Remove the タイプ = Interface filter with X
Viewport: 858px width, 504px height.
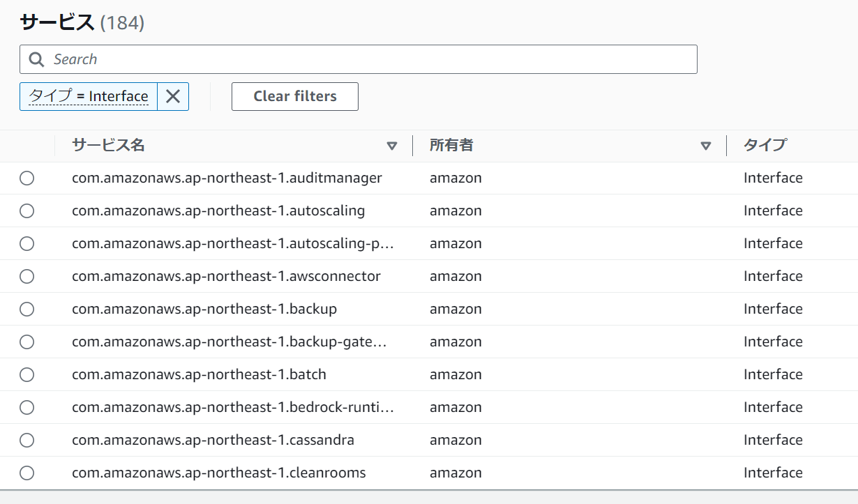pyautogui.click(x=173, y=96)
